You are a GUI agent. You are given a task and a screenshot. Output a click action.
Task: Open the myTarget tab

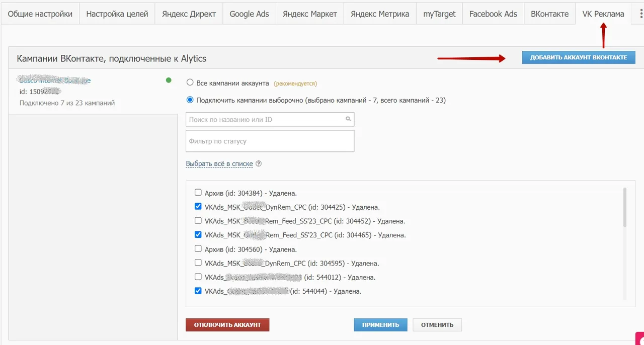click(439, 14)
